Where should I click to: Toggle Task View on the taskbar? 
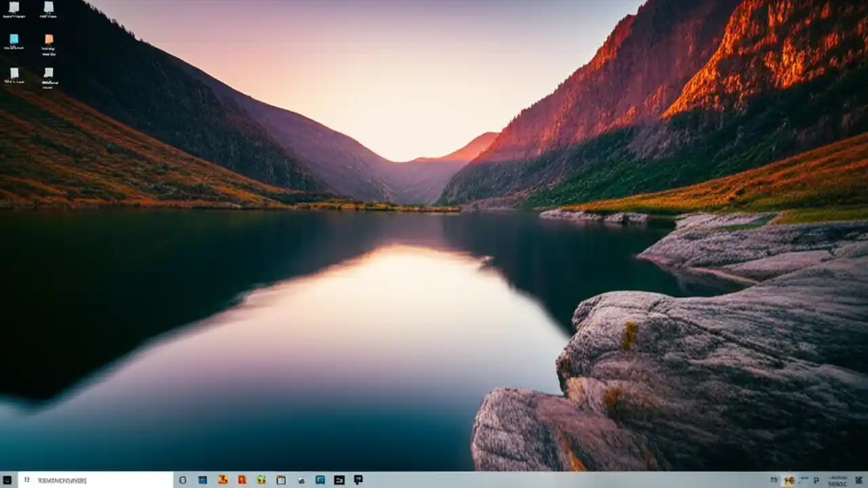183,480
